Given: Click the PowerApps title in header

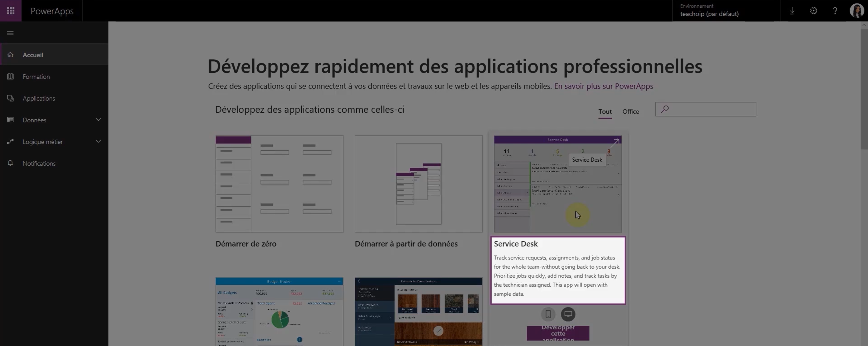Looking at the screenshot, I should tap(52, 11).
